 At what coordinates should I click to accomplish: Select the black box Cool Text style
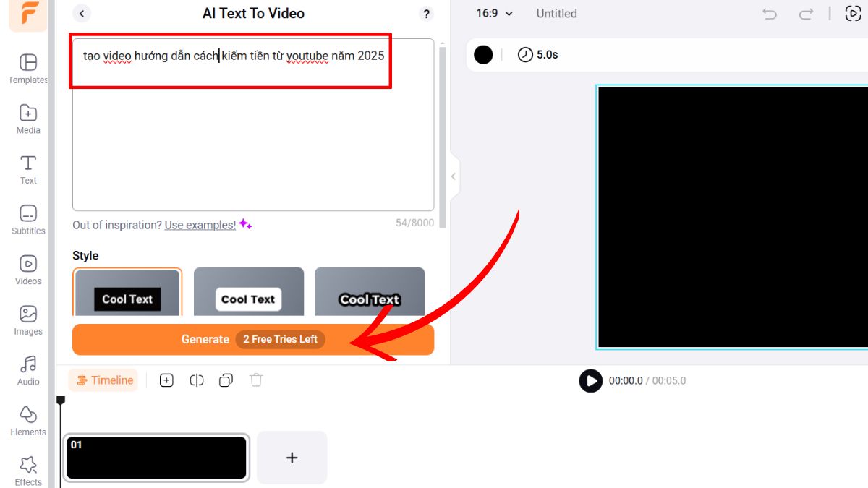coord(127,293)
